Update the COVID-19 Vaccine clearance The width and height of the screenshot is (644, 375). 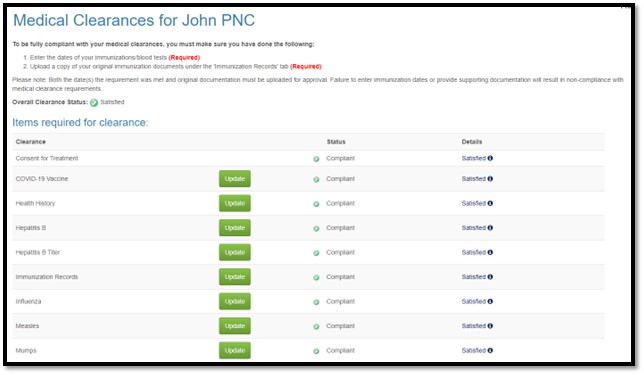point(235,179)
